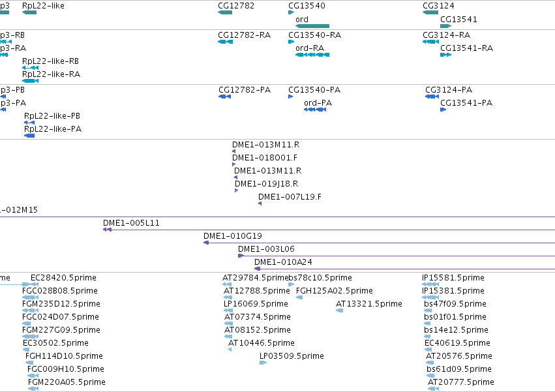Select the CG12782-RA transcript label
Image resolution: width=555 pixels, height=392 pixels.
(244, 35)
